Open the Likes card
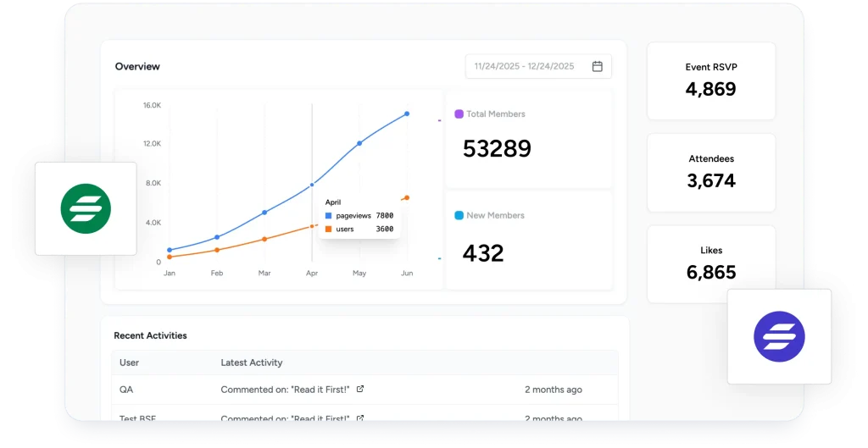 coord(711,264)
